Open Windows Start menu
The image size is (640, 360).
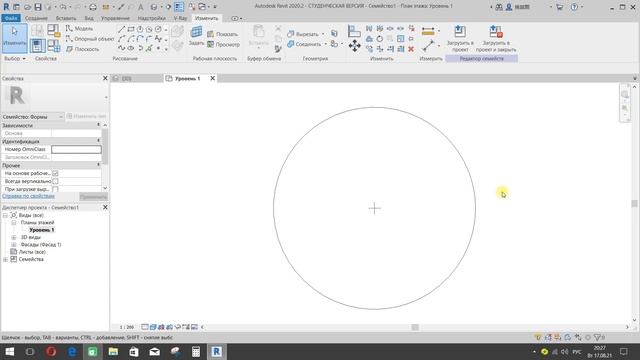pos(9,351)
